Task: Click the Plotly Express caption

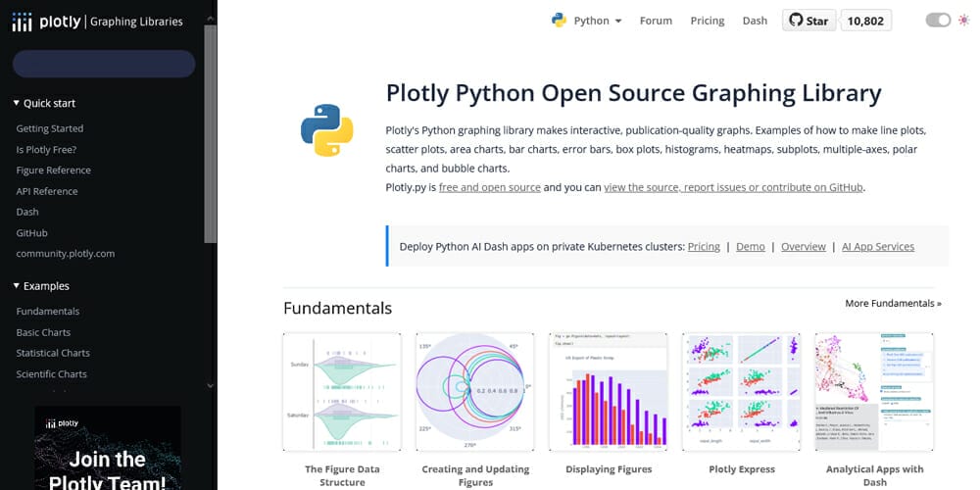Action: 741,469
